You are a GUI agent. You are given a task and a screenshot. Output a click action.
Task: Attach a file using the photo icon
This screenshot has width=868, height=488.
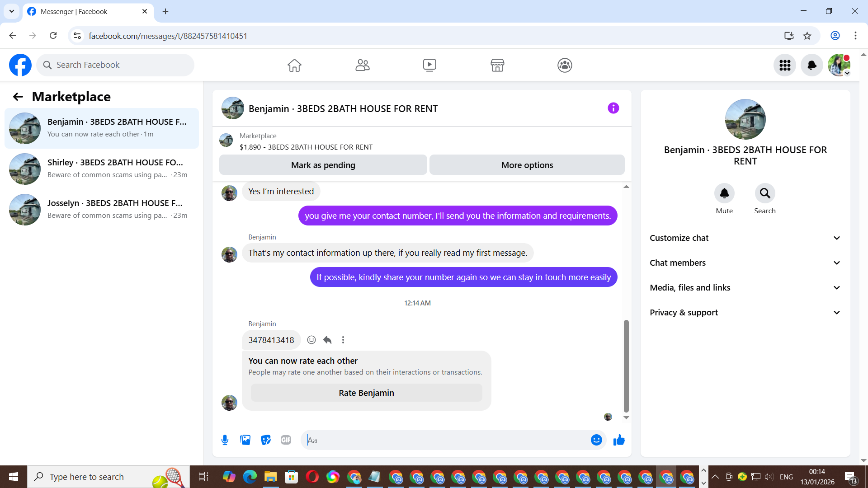245,440
